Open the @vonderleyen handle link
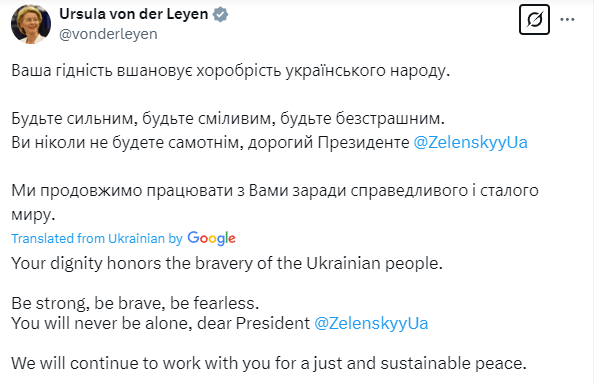This screenshot has width=594, height=385. (108, 34)
